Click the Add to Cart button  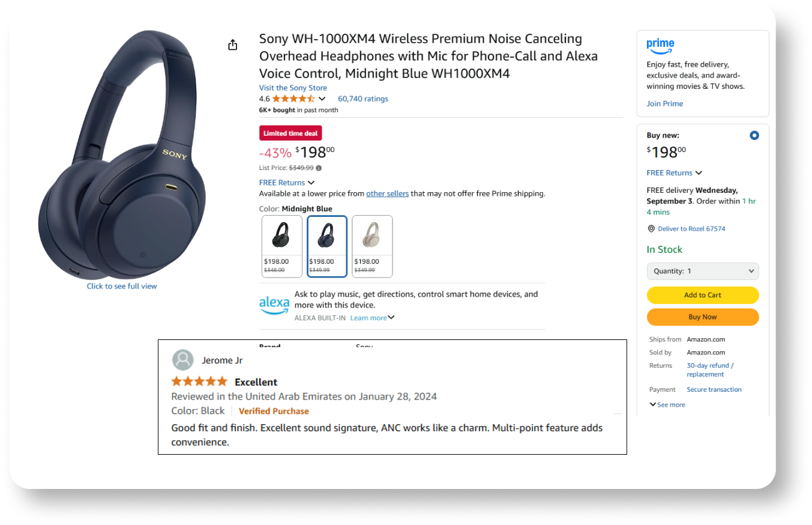point(703,295)
